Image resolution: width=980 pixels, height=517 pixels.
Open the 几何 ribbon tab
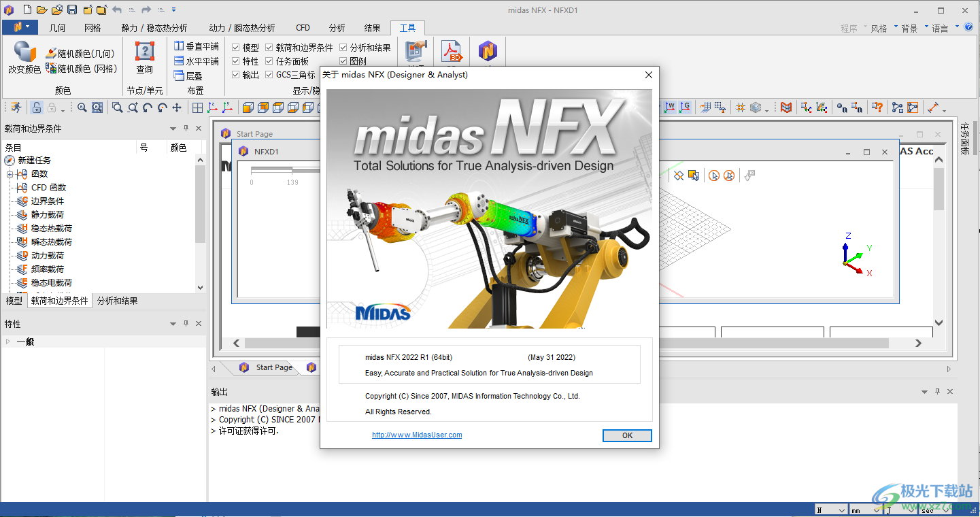coord(57,28)
